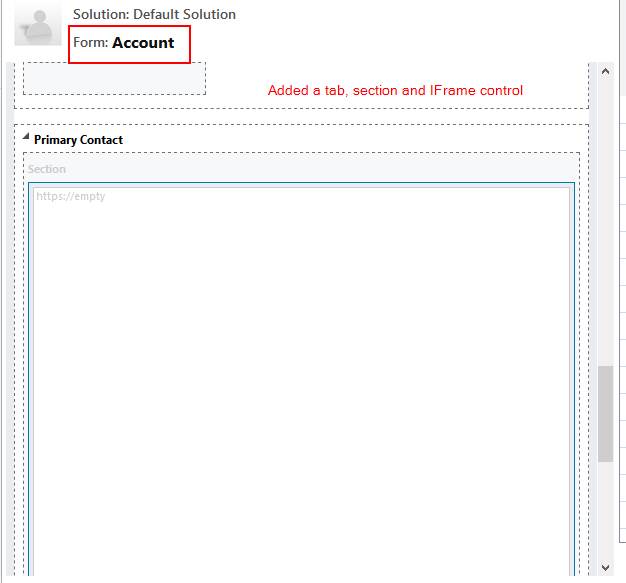
Task: Click the bold Account form name
Action: 143,43
